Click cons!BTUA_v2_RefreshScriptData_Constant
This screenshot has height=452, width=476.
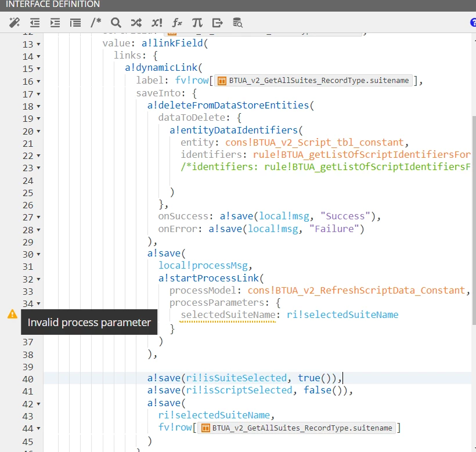click(x=356, y=291)
